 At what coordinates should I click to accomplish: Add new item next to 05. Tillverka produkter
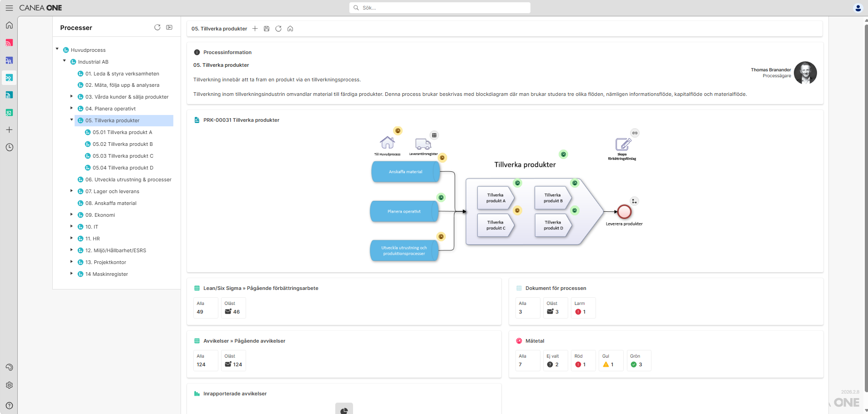tap(255, 29)
